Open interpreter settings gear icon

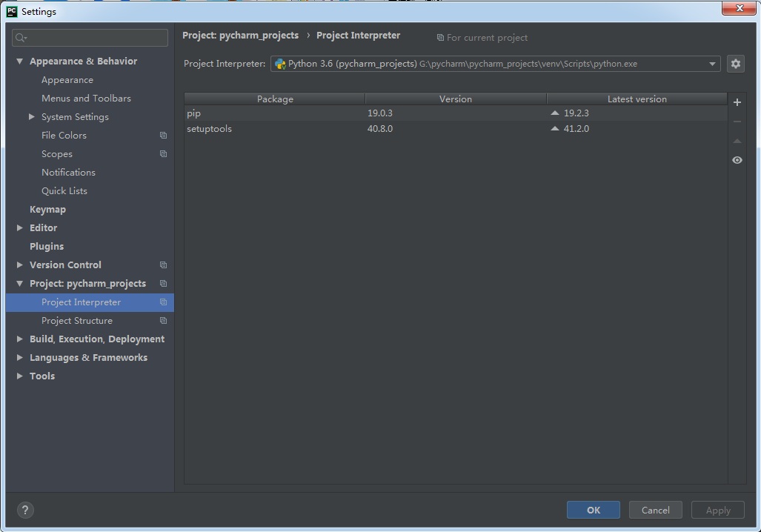(x=735, y=64)
